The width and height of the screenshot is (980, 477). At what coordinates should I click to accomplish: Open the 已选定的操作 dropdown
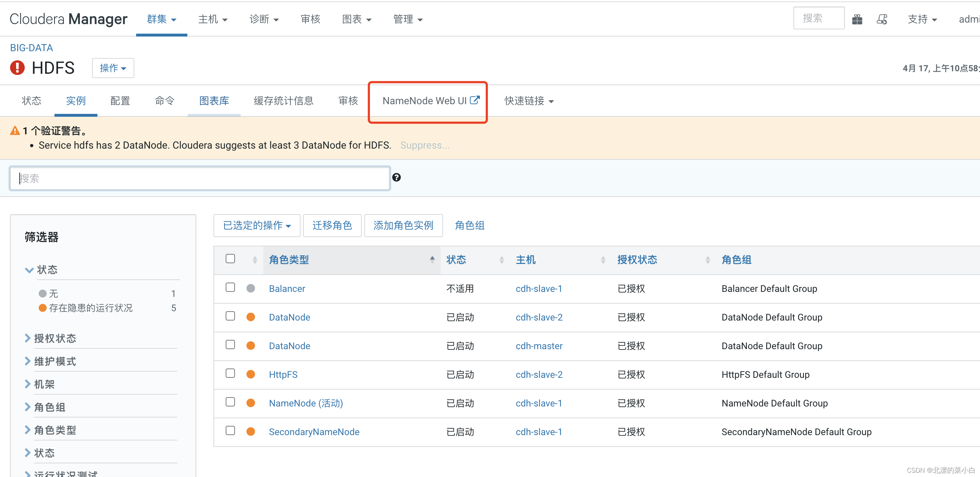[x=257, y=226]
